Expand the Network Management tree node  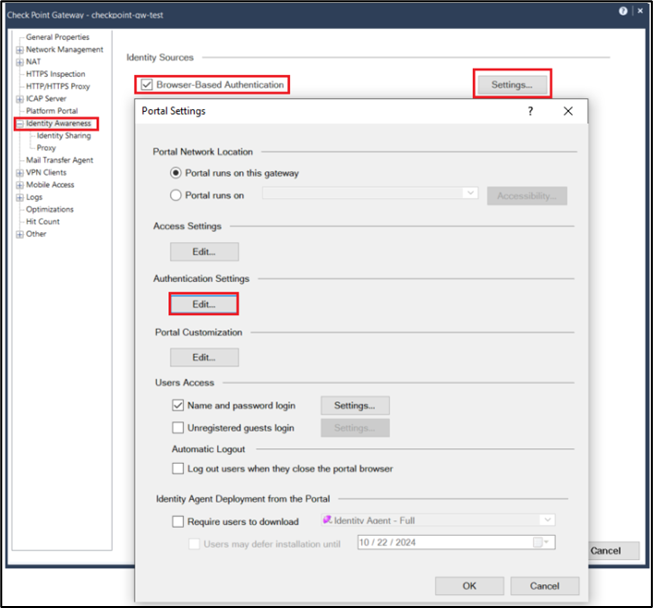19,50
